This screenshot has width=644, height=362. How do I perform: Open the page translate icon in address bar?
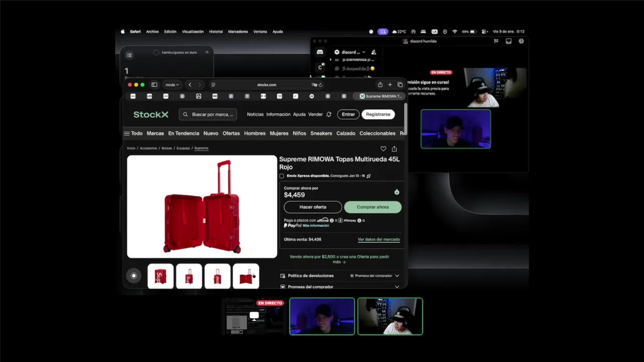(x=314, y=85)
